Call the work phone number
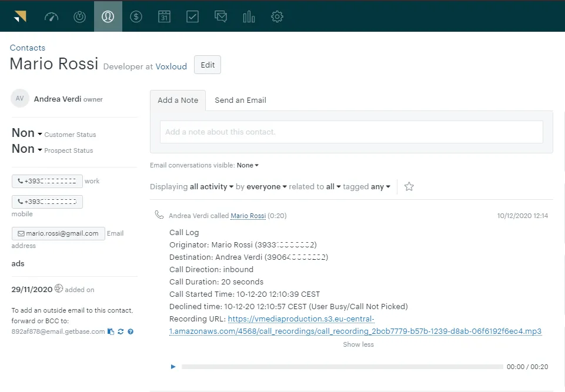 [x=47, y=181]
